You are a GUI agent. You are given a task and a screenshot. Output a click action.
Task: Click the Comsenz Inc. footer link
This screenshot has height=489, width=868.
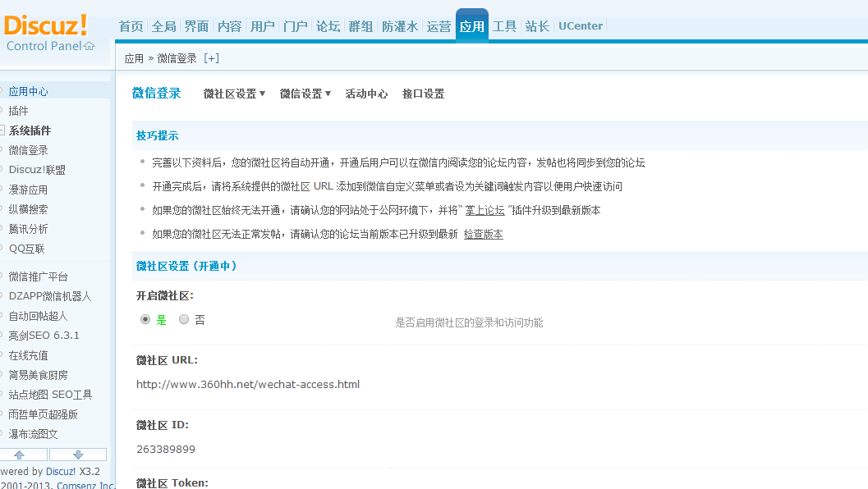click(x=85, y=485)
